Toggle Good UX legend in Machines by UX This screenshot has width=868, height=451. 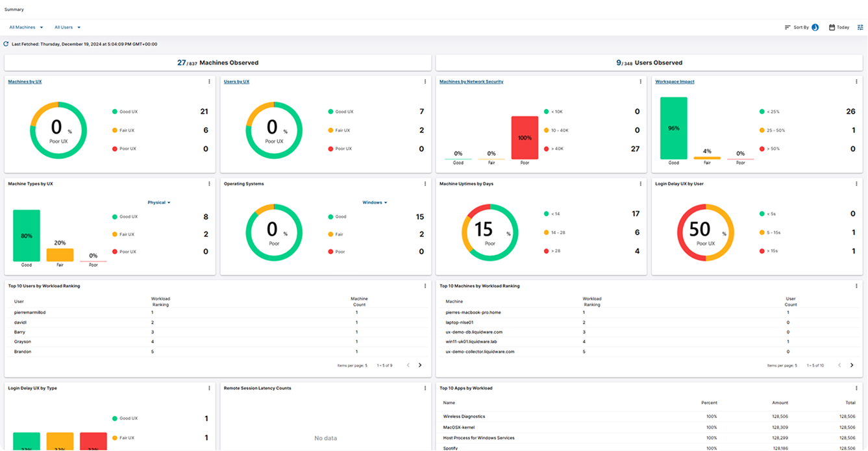click(x=125, y=112)
